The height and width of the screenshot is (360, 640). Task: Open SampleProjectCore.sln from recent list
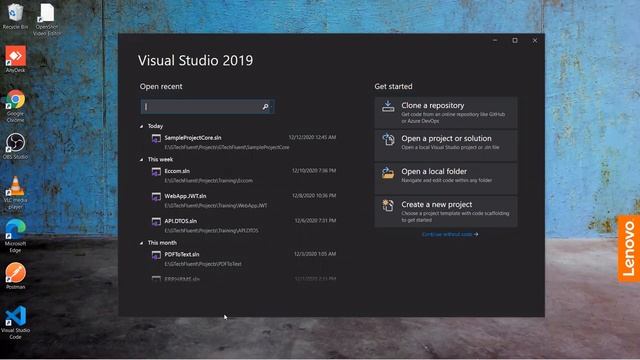pos(244,142)
